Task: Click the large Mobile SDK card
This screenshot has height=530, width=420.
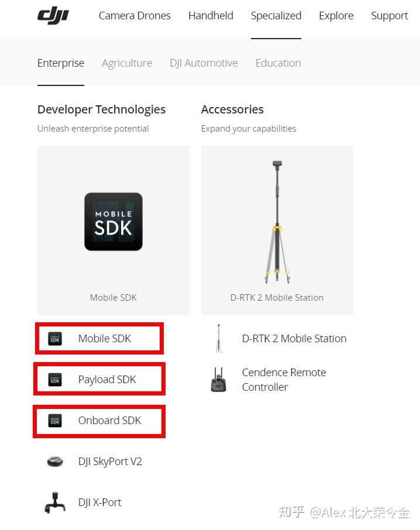Action: pyautogui.click(x=113, y=230)
